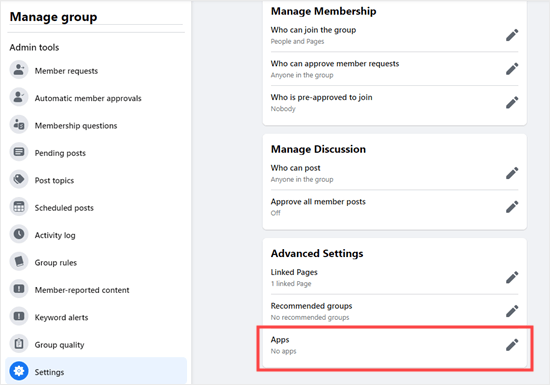The height and width of the screenshot is (385, 550).
Task: Click the Member-reported content icon
Action: point(19,289)
